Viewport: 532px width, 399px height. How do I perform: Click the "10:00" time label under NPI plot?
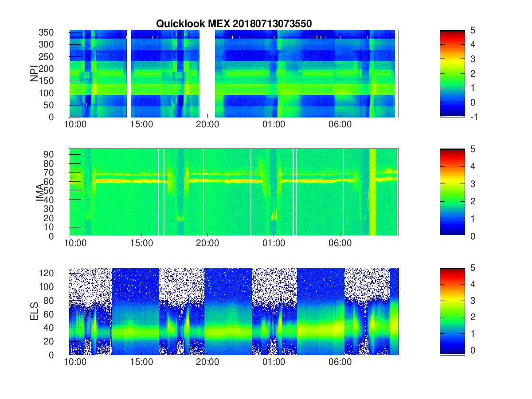[x=75, y=125]
